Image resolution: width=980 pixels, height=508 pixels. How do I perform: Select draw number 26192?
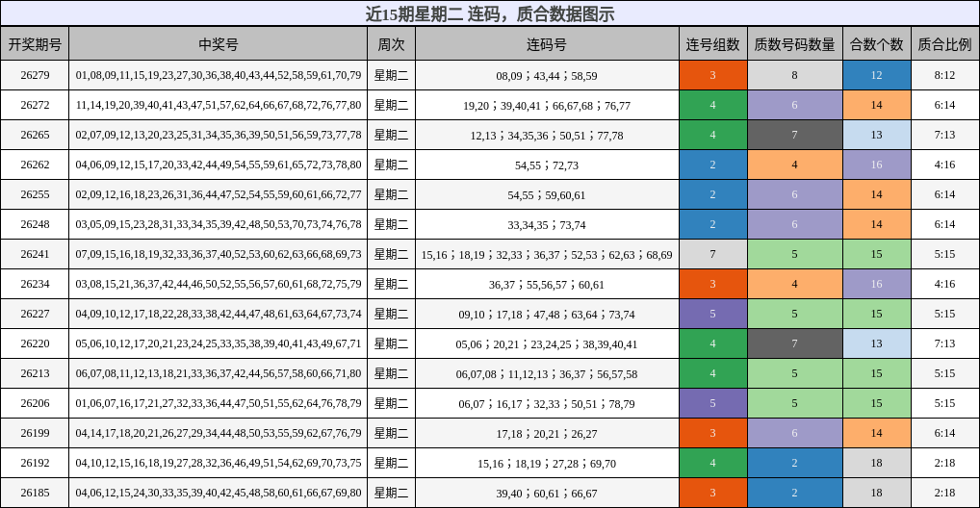(35, 463)
